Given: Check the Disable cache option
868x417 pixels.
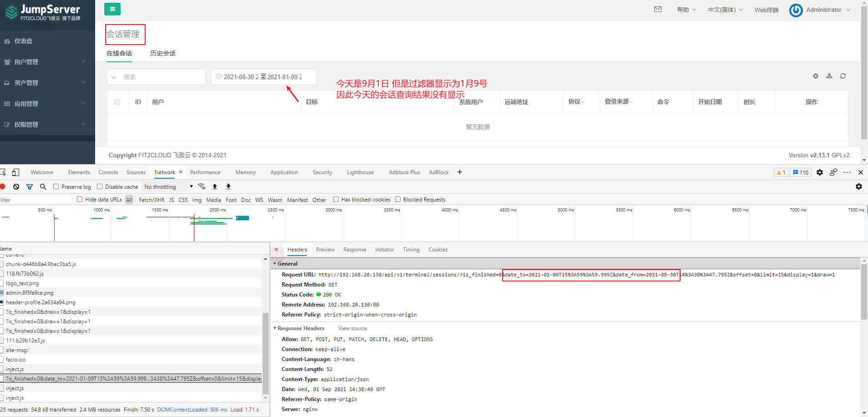Looking at the screenshot, I should [x=99, y=186].
